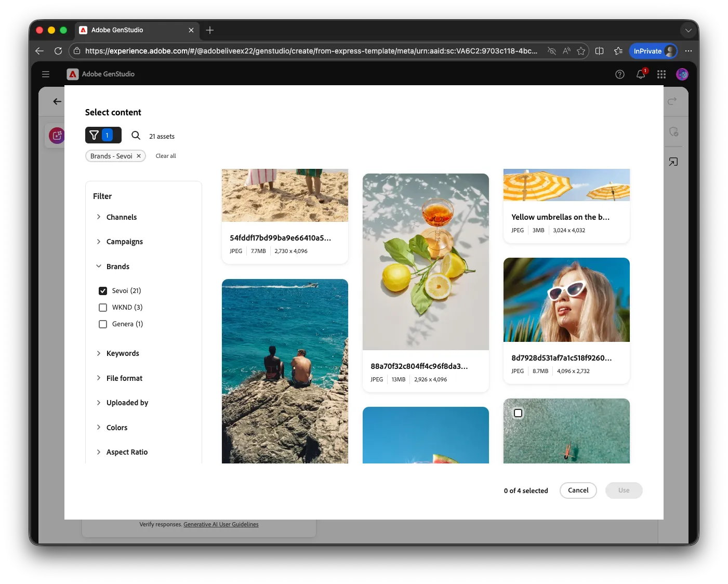
Task: Click the search magnifier icon
Action: [x=136, y=136]
